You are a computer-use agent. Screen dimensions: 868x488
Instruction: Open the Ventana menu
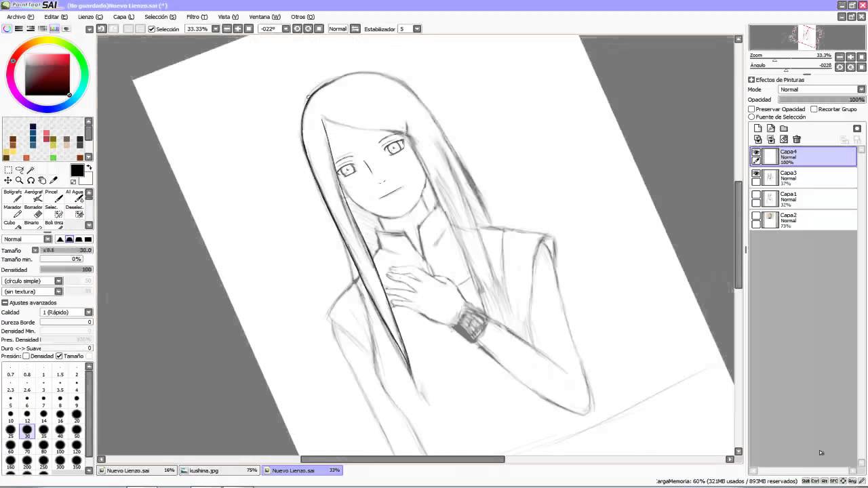pyautogui.click(x=264, y=17)
